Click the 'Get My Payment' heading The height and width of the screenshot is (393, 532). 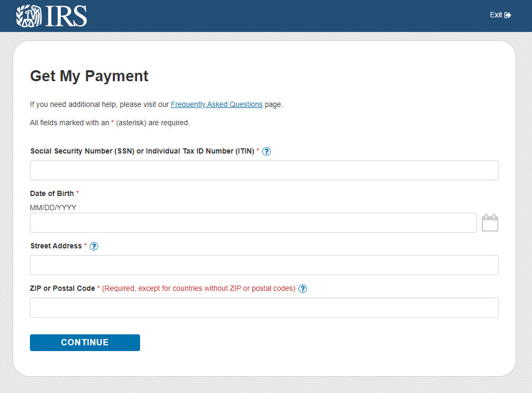[89, 76]
